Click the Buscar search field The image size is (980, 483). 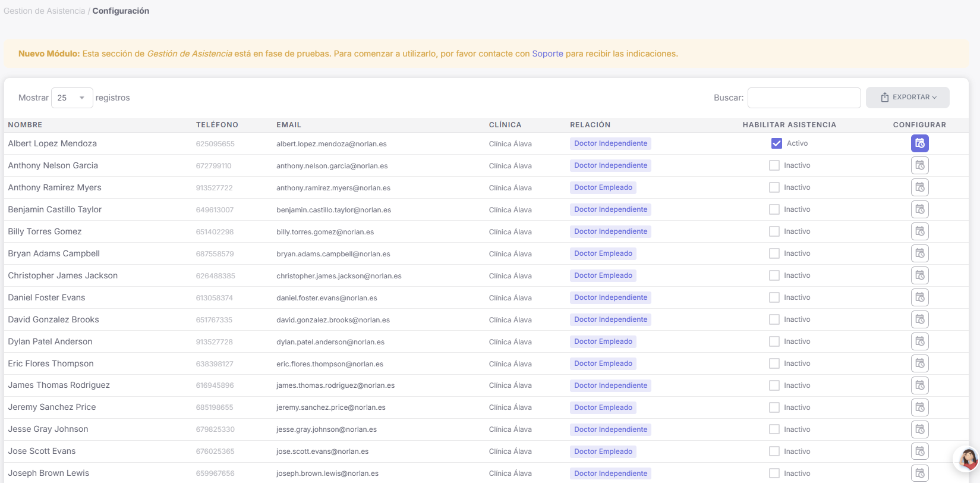click(803, 98)
